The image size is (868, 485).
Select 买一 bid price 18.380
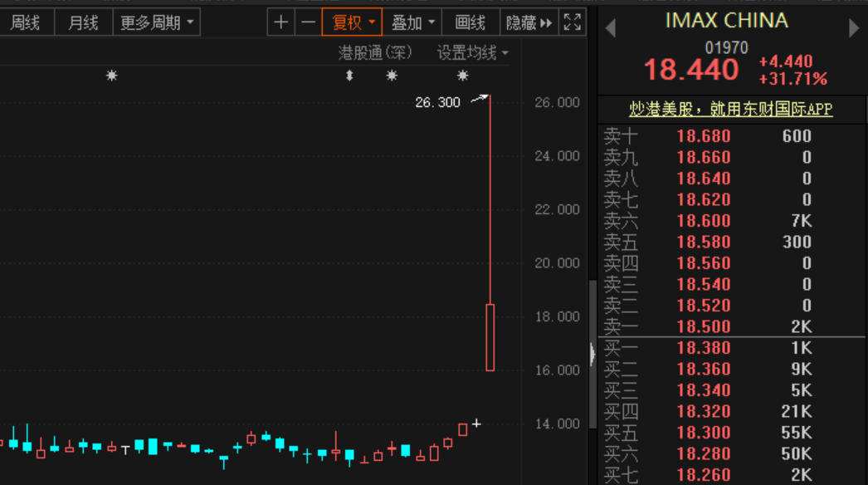tap(704, 347)
